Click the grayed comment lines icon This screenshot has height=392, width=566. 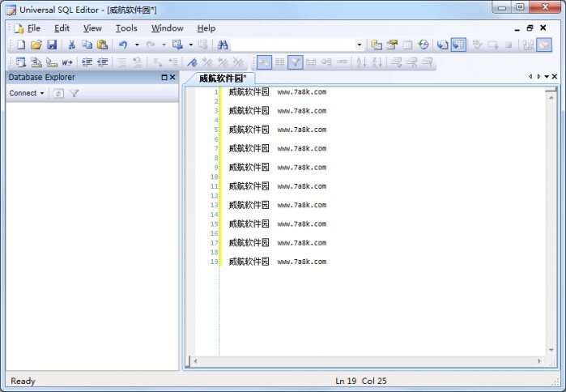[122, 63]
